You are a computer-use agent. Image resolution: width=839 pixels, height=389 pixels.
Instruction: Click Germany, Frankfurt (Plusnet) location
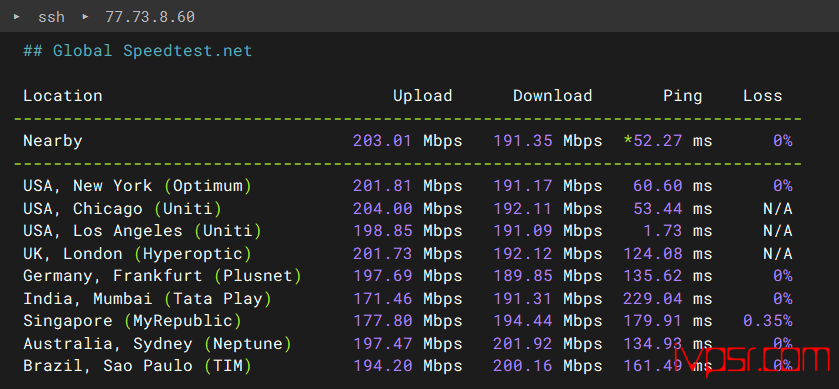pyautogui.click(x=162, y=276)
